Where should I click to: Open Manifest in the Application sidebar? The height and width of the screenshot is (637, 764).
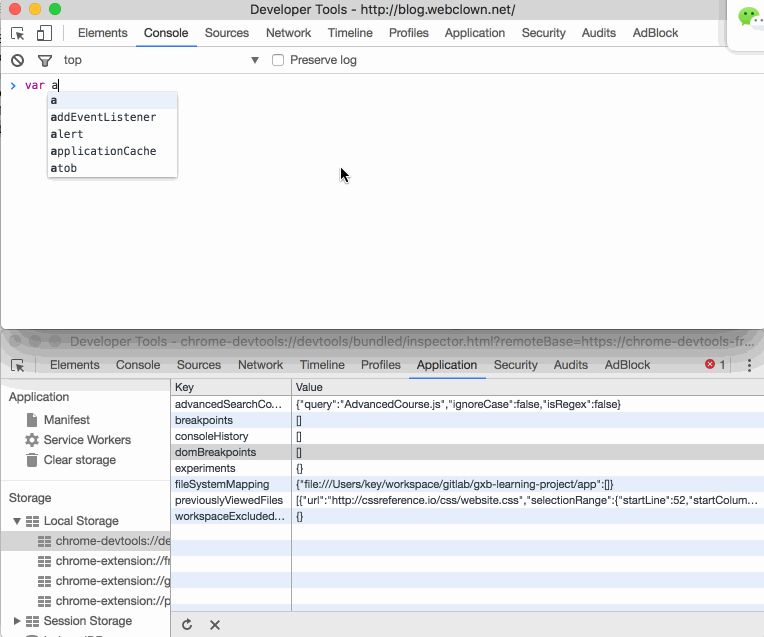pyautogui.click(x=67, y=420)
